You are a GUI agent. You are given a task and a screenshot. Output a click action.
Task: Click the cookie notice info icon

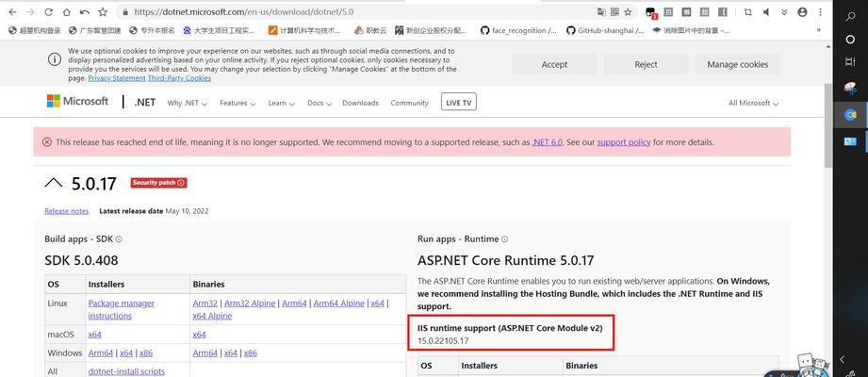point(55,59)
